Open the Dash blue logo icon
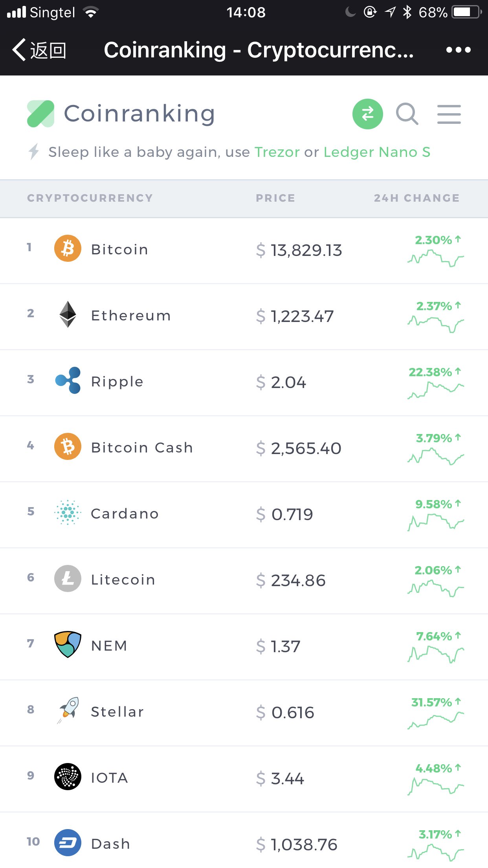 point(68,843)
